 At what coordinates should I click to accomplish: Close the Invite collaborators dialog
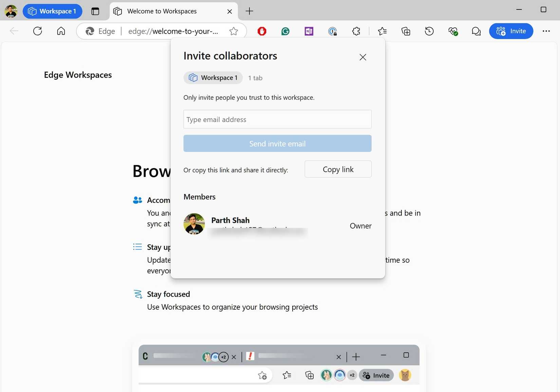tap(363, 57)
